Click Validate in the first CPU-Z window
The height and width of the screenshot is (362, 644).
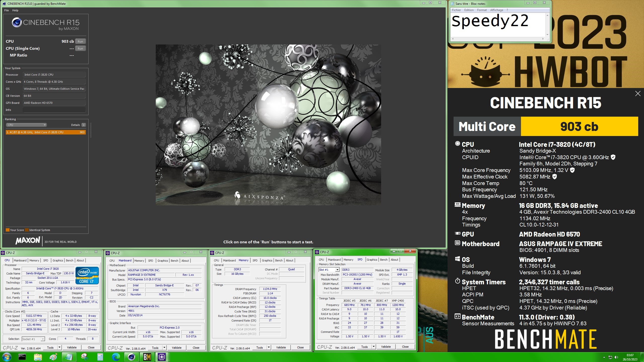[72, 347]
